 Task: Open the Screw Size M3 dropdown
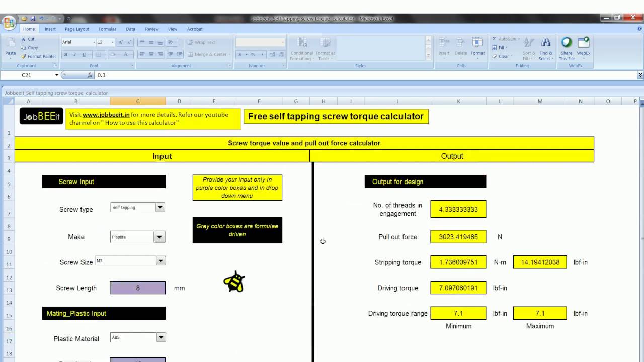pyautogui.click(x=160, y=260)
